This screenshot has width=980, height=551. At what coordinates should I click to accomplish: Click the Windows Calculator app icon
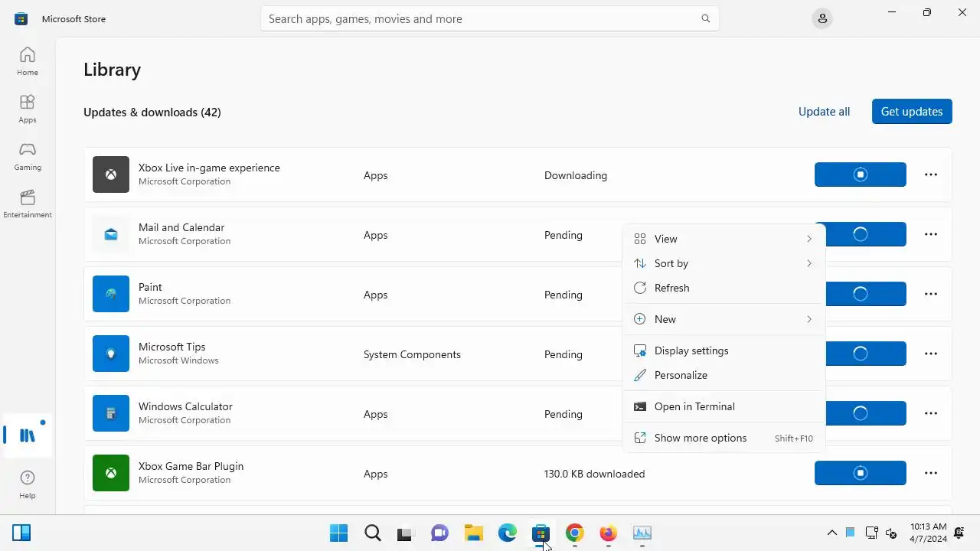[111, 413]
